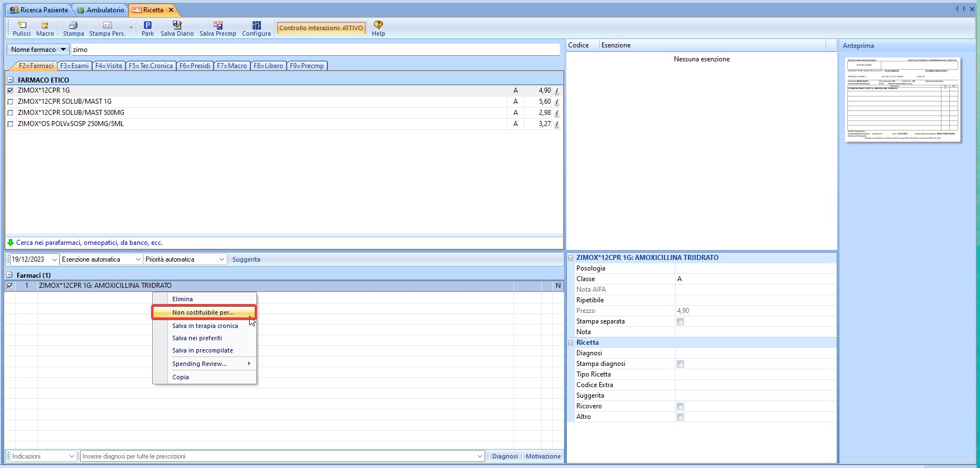The height and width of the screenshot is (468, 980).
Task: Switch to Ambulatorio tab
Action: 101,10
